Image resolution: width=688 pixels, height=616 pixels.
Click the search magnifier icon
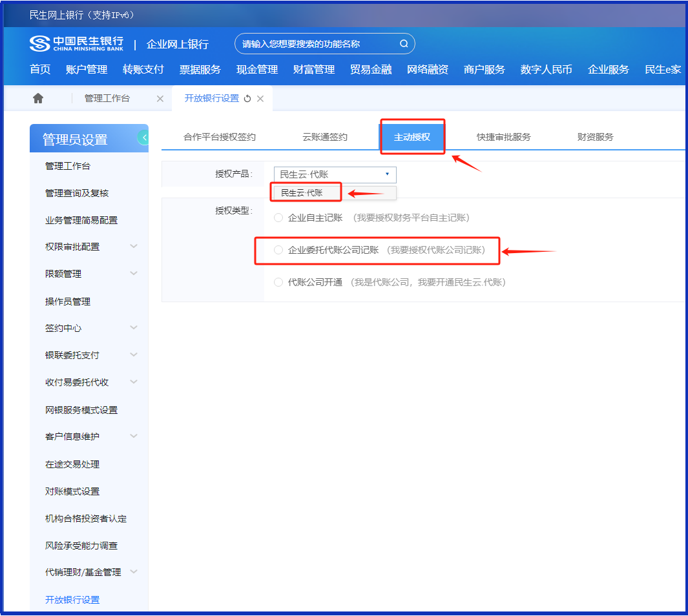[404, 43]
